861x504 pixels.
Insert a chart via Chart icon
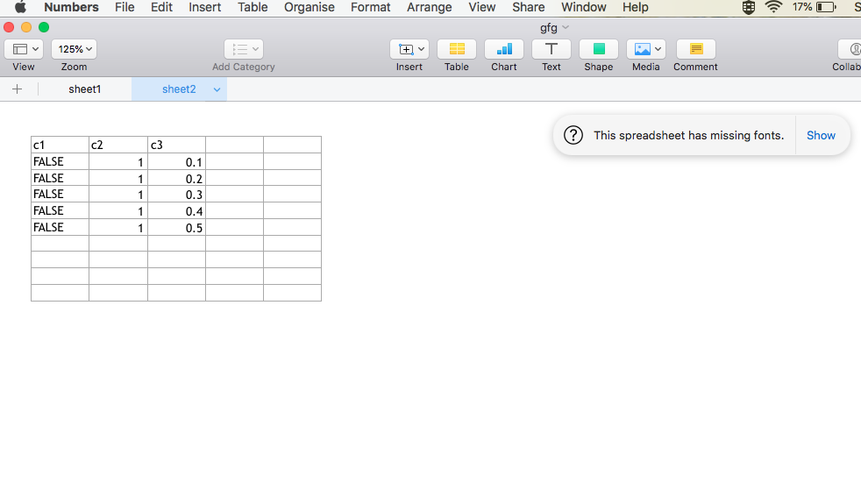(503, 49)
